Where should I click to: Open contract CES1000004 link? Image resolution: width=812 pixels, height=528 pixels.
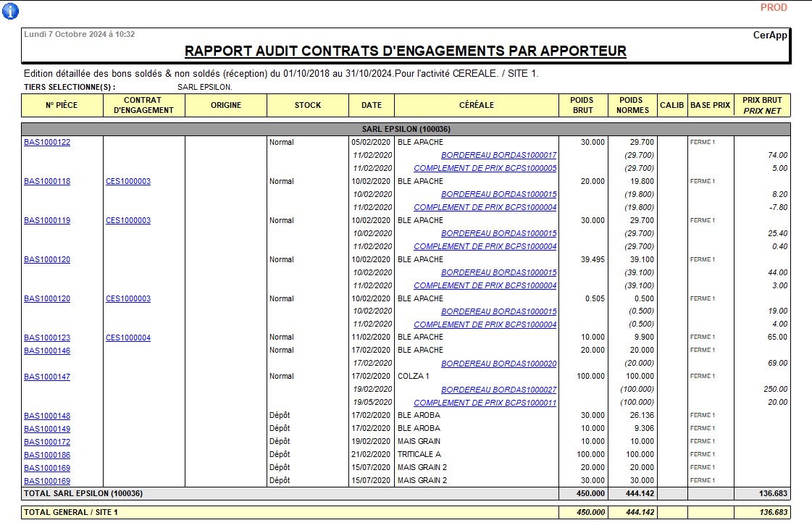point(128,338)
